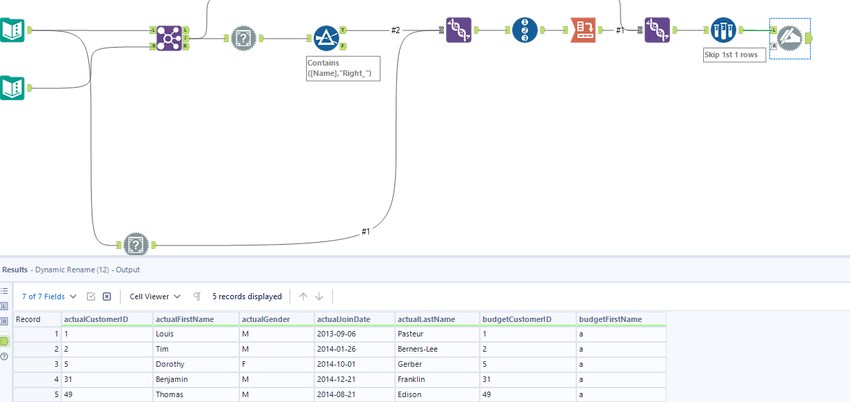The image size is (850, 402).
Task: Click the Filter tool's T output anchor
Action: coord(343,30)
